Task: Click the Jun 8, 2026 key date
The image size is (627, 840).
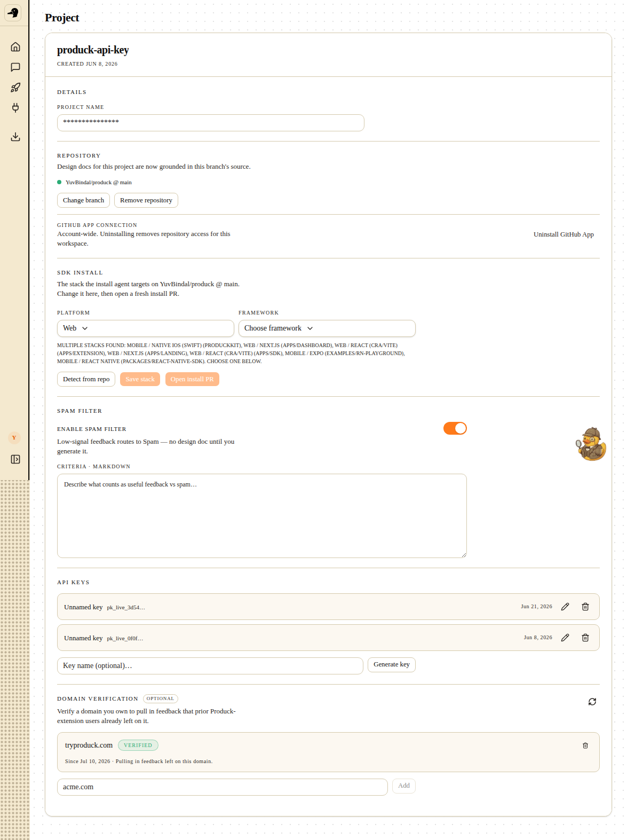Action: click(538, 638)
